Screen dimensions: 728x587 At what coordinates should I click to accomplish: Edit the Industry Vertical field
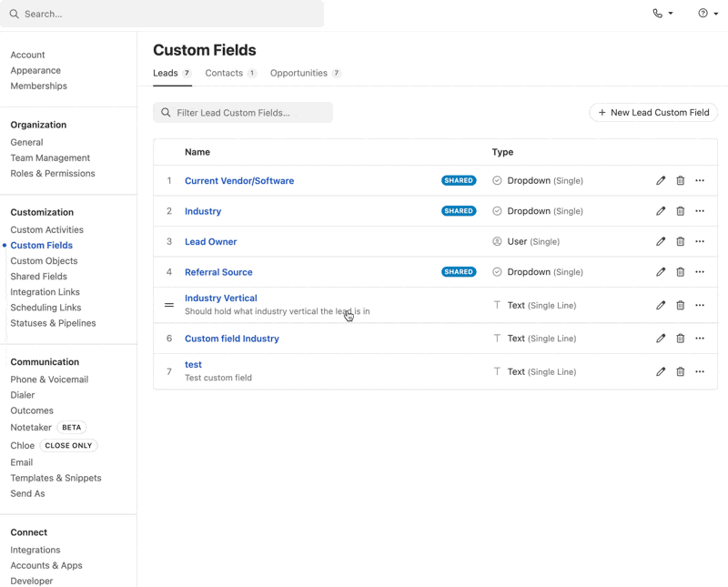[x=661, y=305]
